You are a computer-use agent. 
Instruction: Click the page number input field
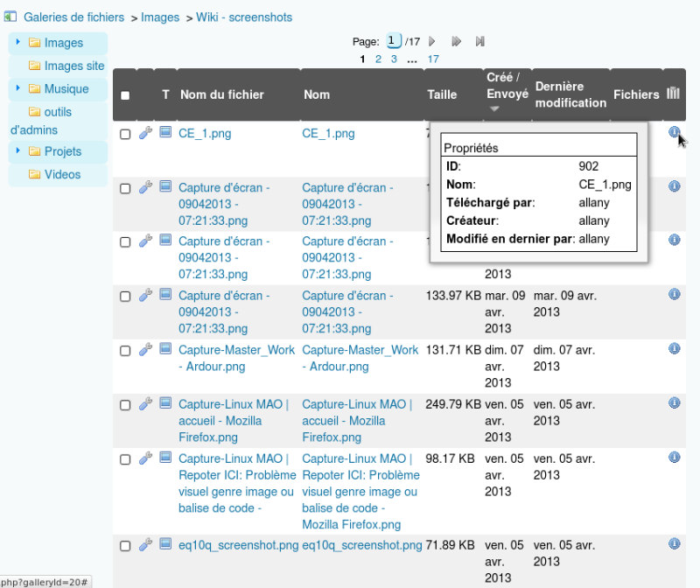[x=394, y=40]
